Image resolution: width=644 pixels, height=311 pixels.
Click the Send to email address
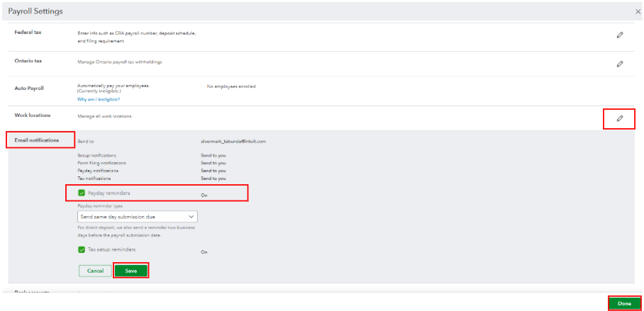coord(233,141)
